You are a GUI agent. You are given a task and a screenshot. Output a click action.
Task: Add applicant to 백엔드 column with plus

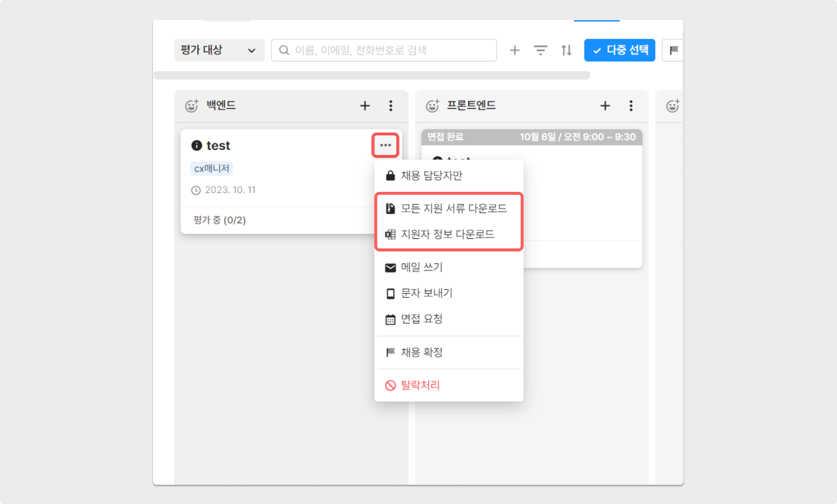coord(365,106)
